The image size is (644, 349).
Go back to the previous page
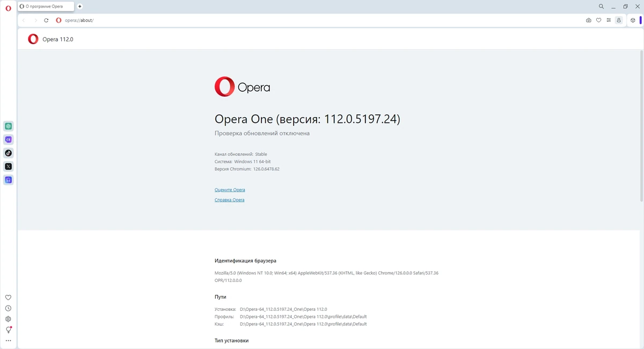[x=24, y=20]
